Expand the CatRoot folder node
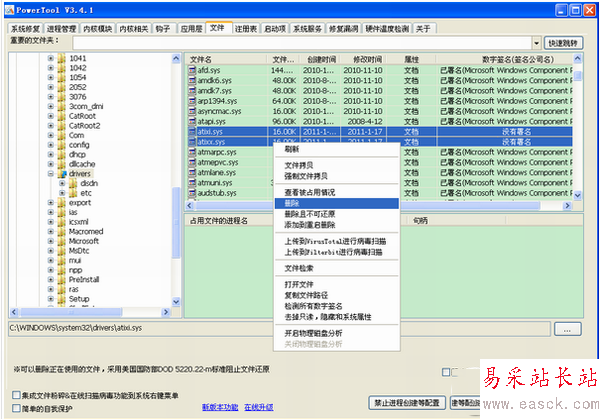This screenshot has width=600, height=419. 51,116
